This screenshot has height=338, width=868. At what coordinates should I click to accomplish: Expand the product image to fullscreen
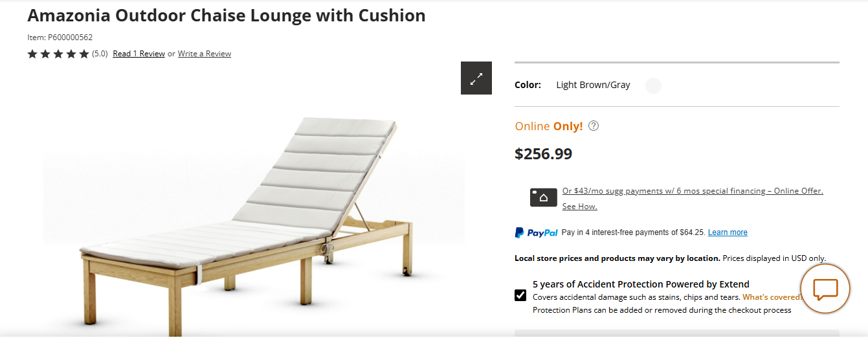pyautogui.click(x=476, y=78)
